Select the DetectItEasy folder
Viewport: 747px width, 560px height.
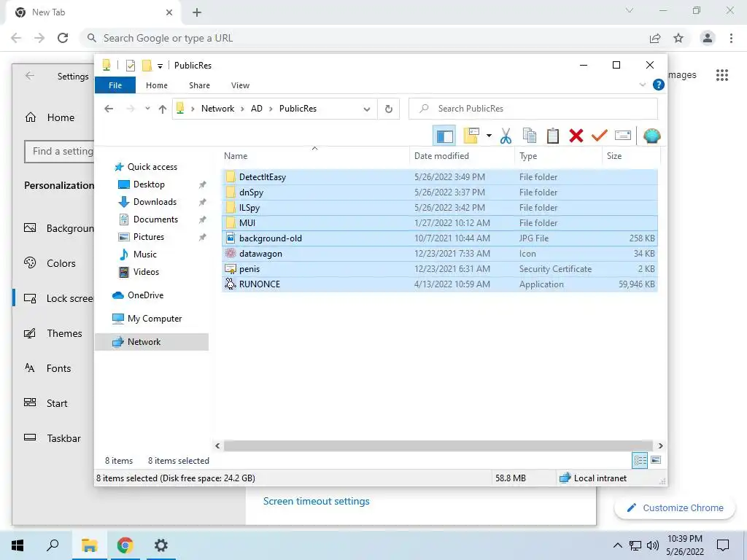tap(440, 177)
